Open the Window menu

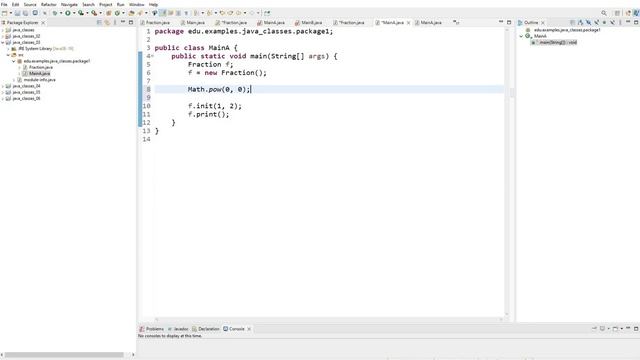[x=137, y=4]
